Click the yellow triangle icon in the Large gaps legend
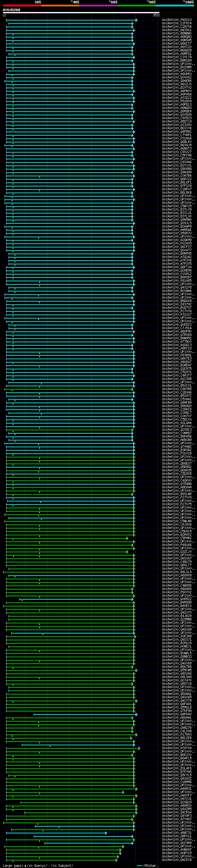 (25, 865)
